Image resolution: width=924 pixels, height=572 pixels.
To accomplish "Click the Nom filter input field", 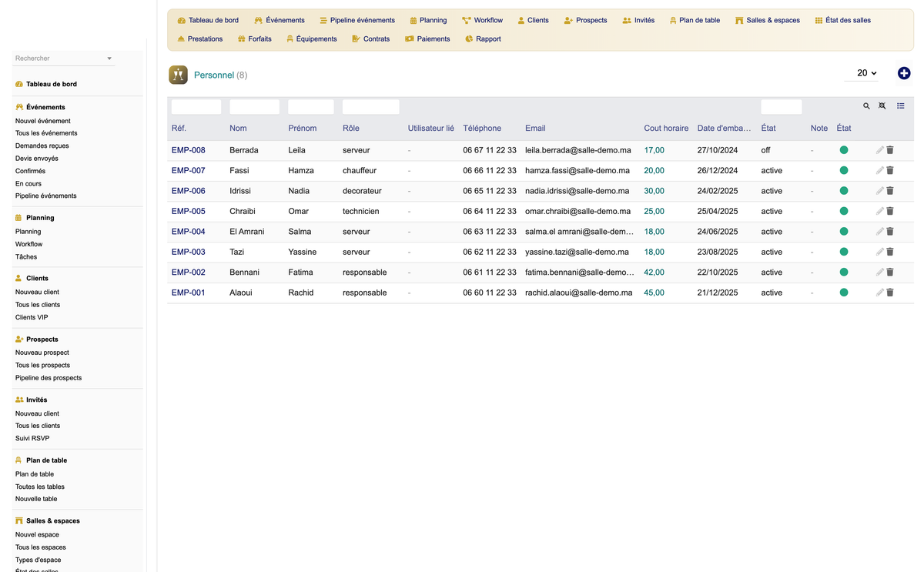I will 254,107.
